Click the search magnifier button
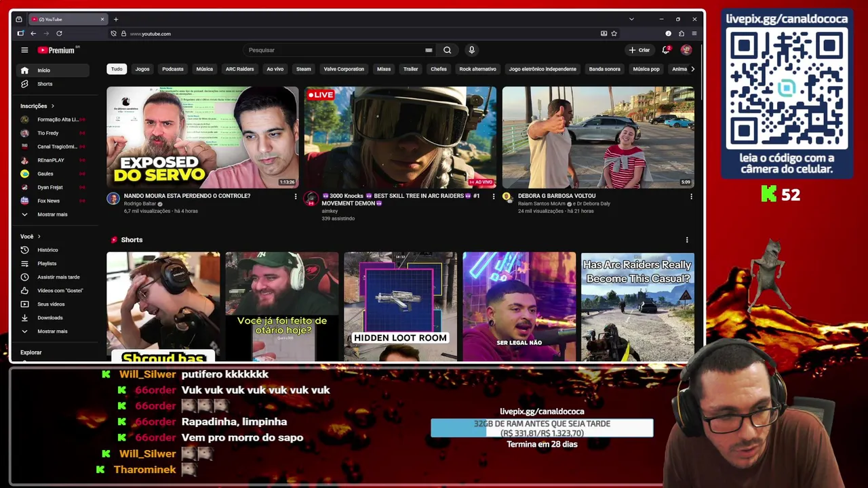The width and height of the screenshot is (868, 488). point(447,50)
